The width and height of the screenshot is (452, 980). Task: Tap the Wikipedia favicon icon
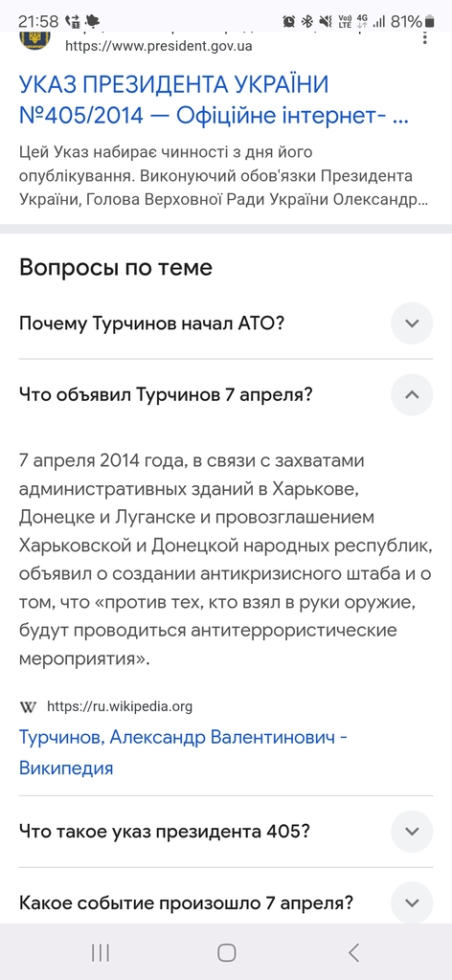pos(28,707)
